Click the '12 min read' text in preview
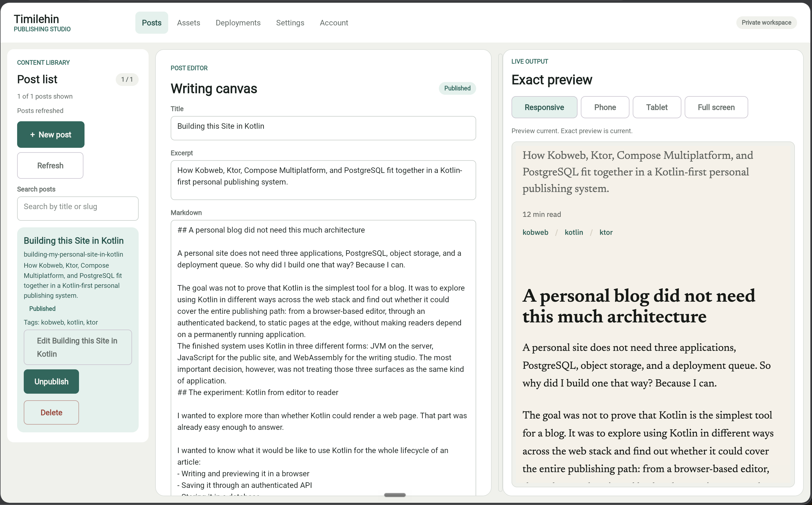Viewport: 812px width, 505px height. coord(542,214)
